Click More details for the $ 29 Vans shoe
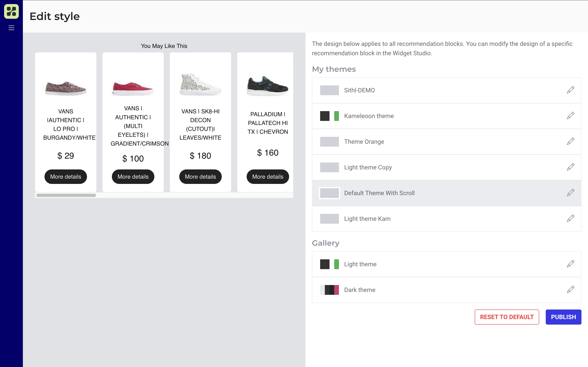Screen dimensions: 588x367 (x=66, y=177)
